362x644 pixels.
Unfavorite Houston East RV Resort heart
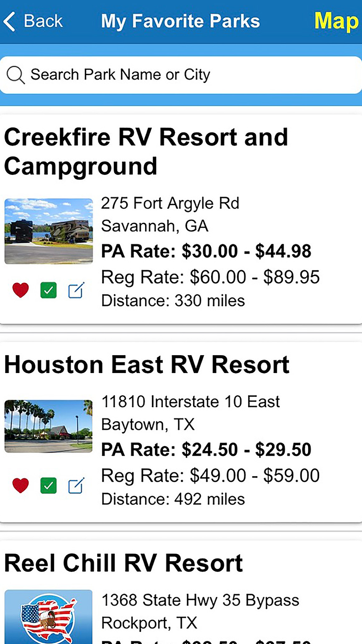(21, 485)
